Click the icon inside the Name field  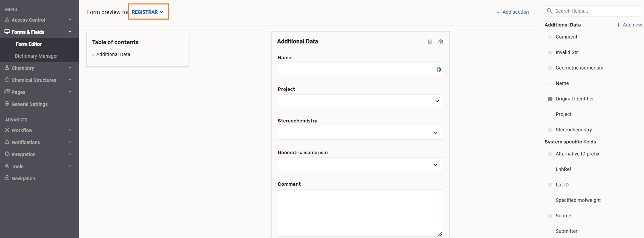click(439, 69)
